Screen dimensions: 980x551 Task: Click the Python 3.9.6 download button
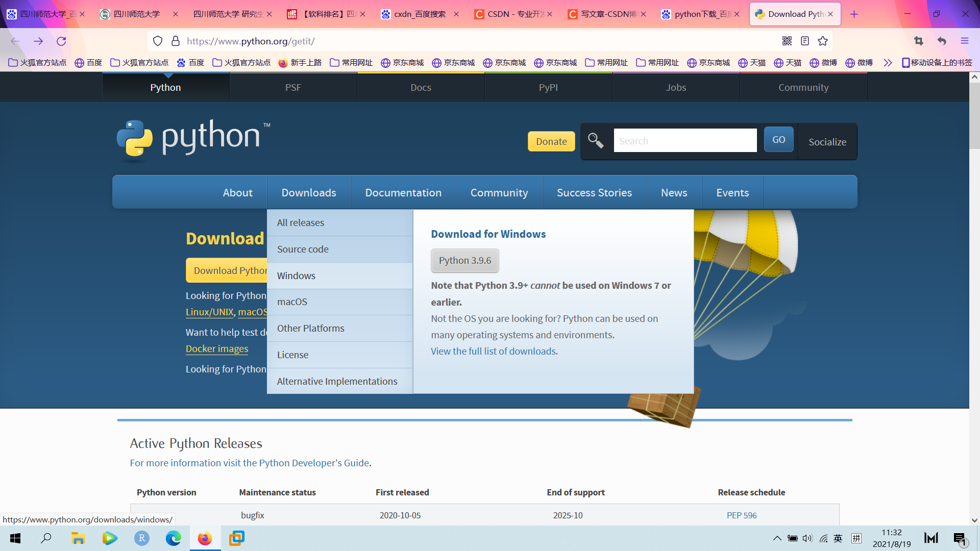point(464,261)
